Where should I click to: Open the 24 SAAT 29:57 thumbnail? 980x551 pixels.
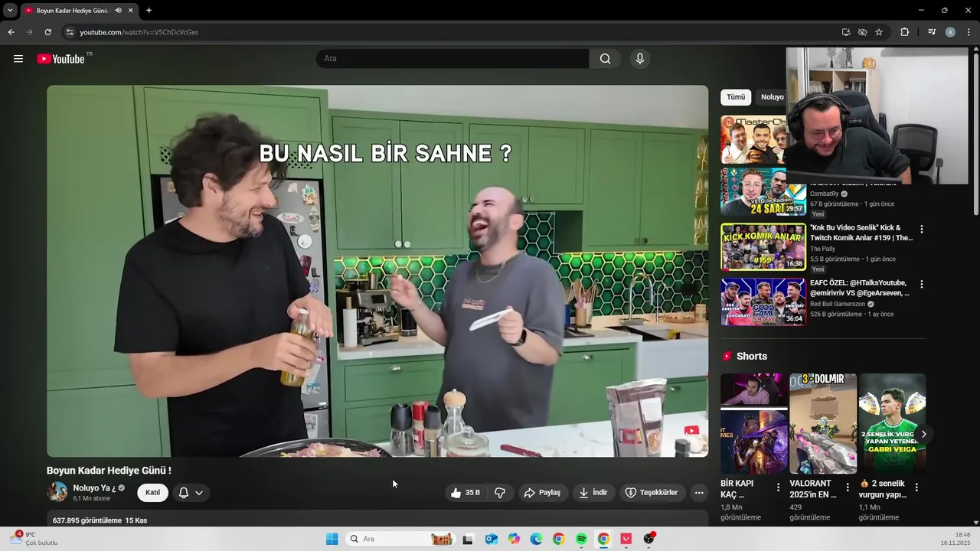tap(763, 191)
